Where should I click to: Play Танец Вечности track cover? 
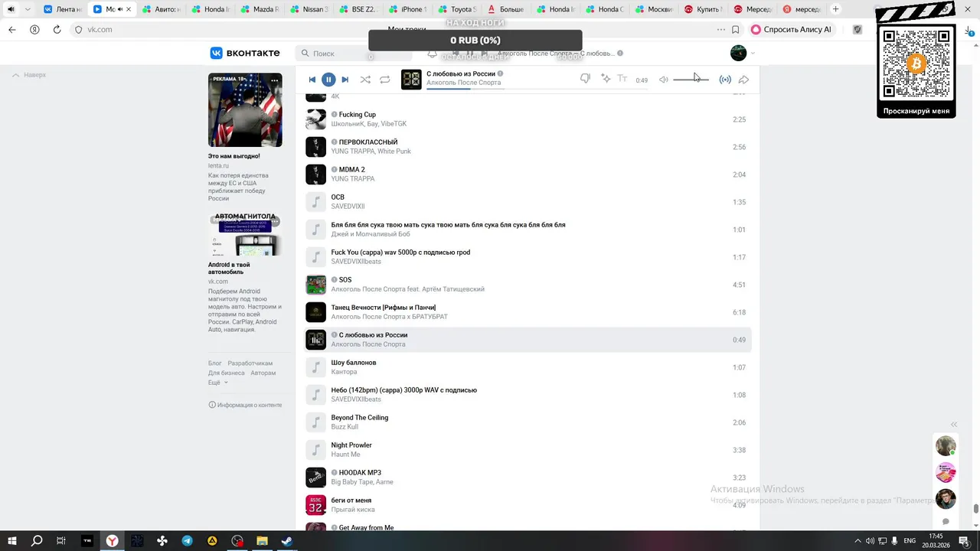pos(316,312)
